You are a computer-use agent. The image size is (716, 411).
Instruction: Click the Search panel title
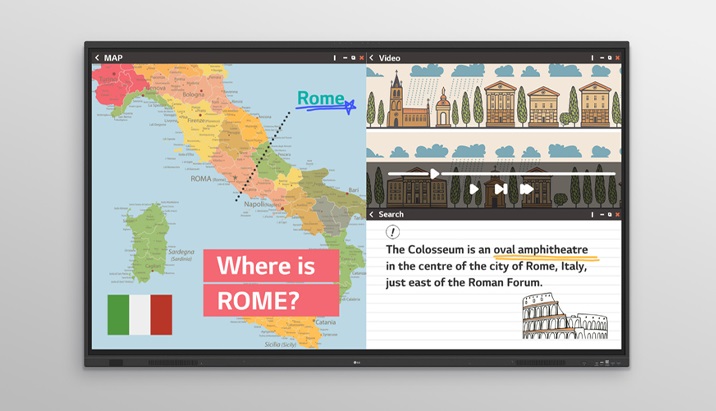[391, 214]
